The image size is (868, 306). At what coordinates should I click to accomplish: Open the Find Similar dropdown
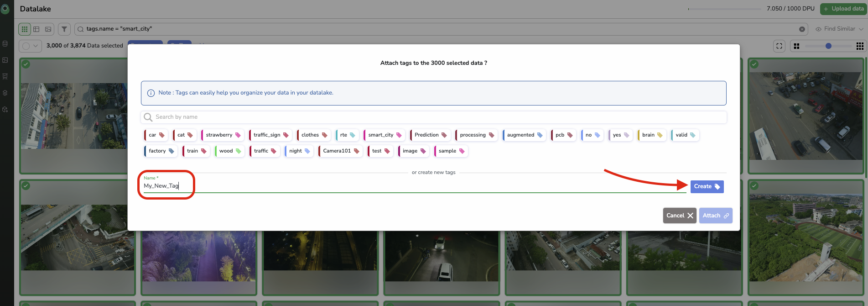click(x=839, y=29)
